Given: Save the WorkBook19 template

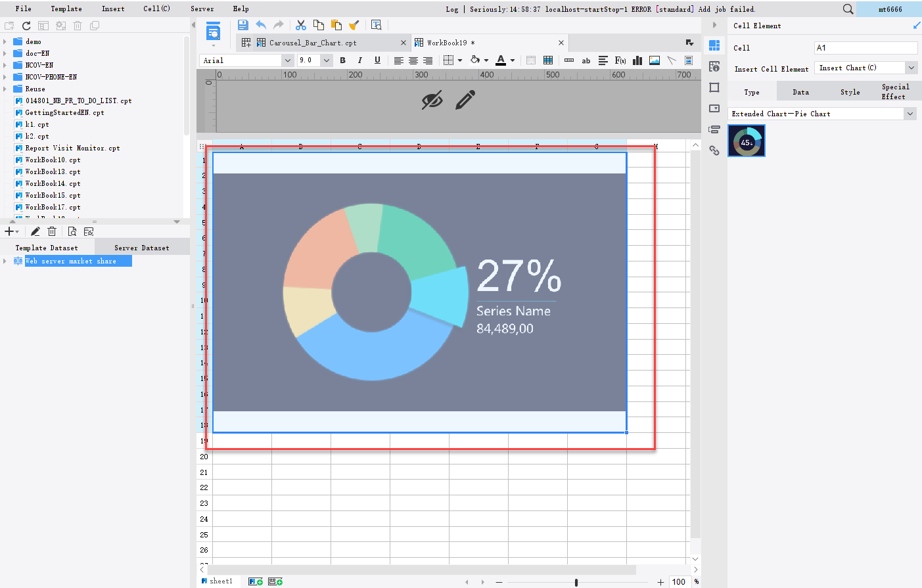Looking at the screenshot, I should click(x=242, y=24).
